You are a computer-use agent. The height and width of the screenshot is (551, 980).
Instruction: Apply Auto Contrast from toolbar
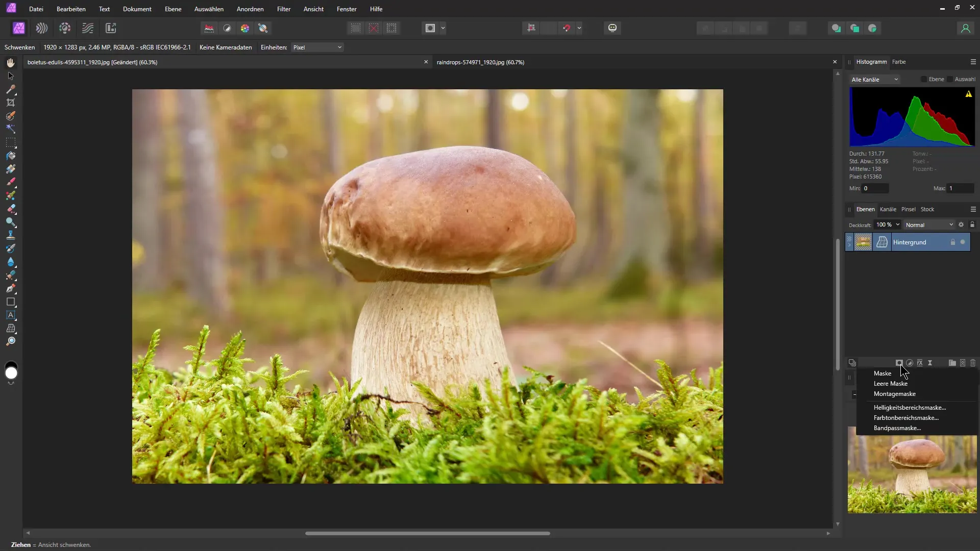coord(227,28)
